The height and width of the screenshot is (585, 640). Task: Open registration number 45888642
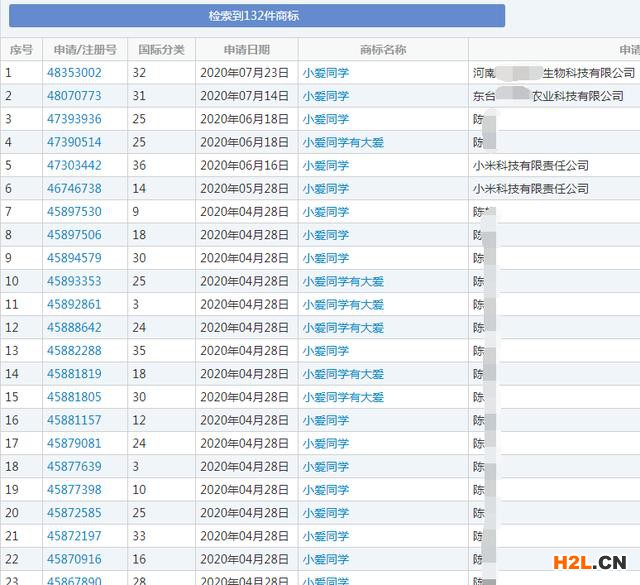pos(74,327)
